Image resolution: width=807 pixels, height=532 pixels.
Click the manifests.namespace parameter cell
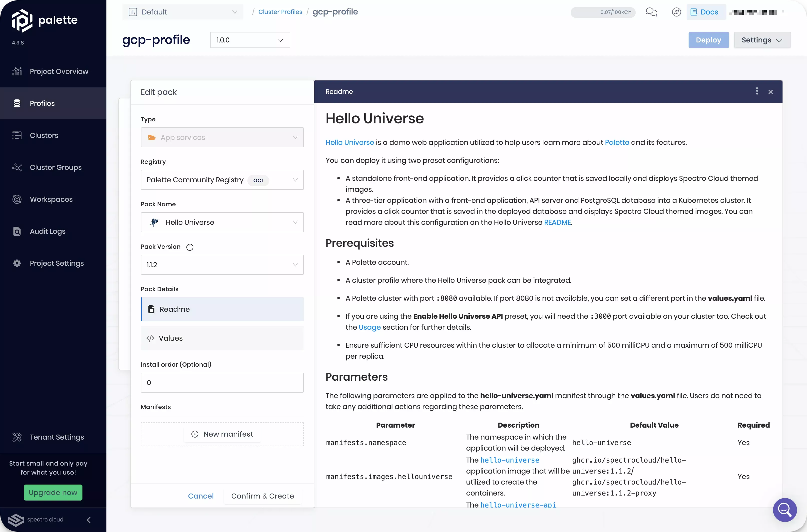point(366,442)
